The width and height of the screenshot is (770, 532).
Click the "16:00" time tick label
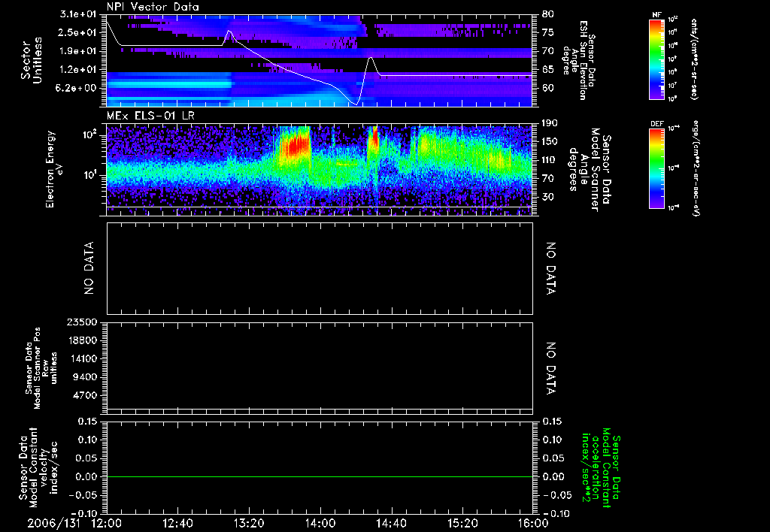(x=534, y=523)
